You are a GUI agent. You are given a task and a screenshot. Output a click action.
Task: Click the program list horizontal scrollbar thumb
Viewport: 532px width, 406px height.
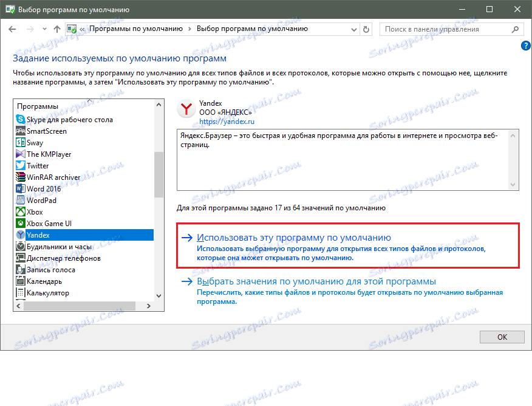click(x=80, y=306)
